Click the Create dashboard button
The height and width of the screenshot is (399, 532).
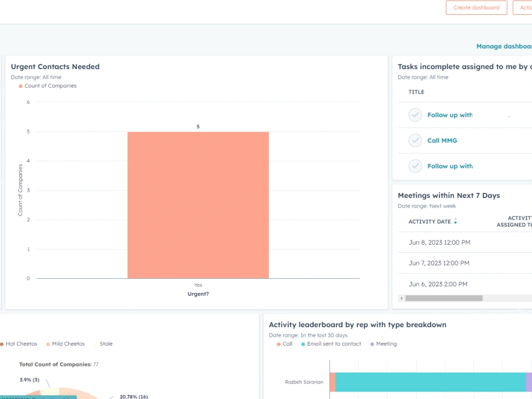(476, 7)
